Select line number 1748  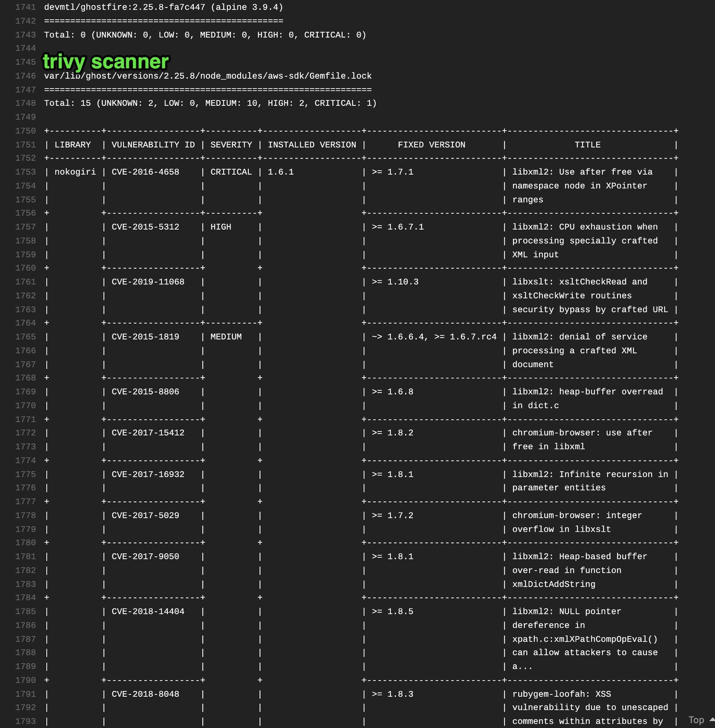[x=25, y=103]
